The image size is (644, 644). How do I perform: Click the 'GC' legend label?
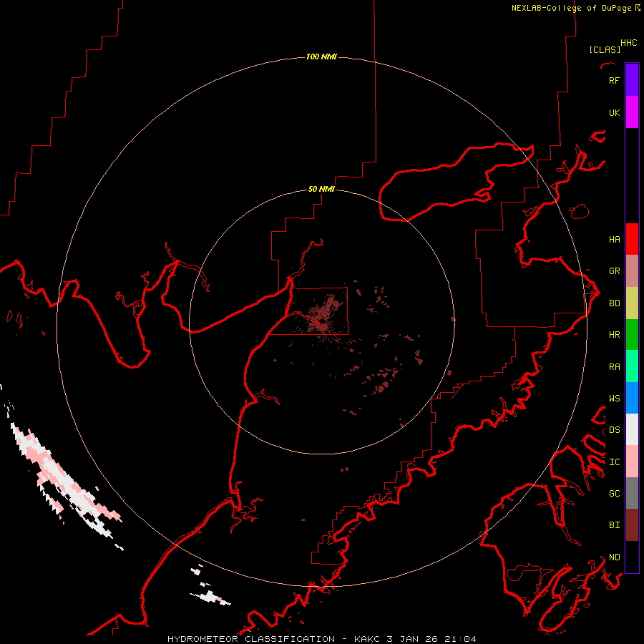614,494
